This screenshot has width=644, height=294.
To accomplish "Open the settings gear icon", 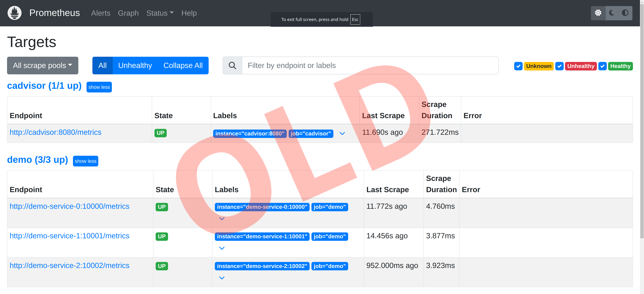I will (598, 13).
